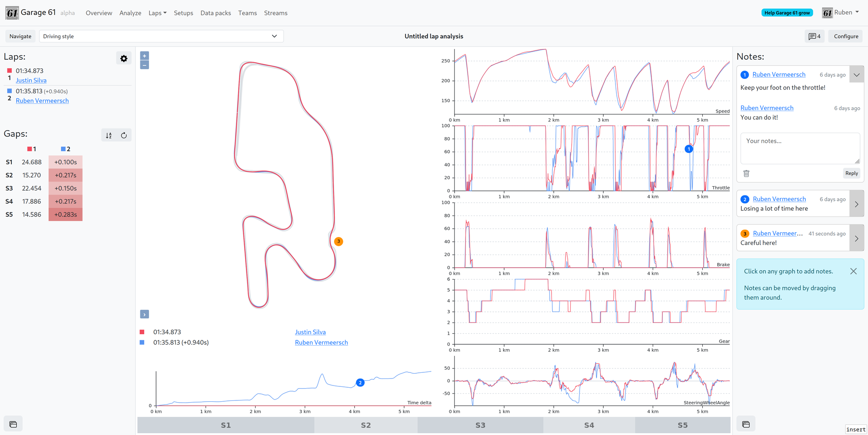Open the Driving style dropdown
This screenshot has width=868, height=435.
[161, 36]
